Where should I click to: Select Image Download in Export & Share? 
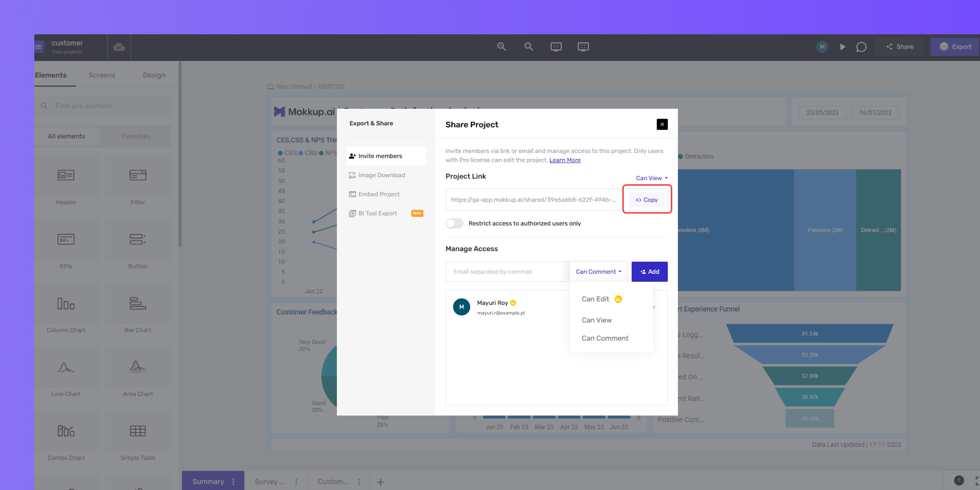coord(386,175)
